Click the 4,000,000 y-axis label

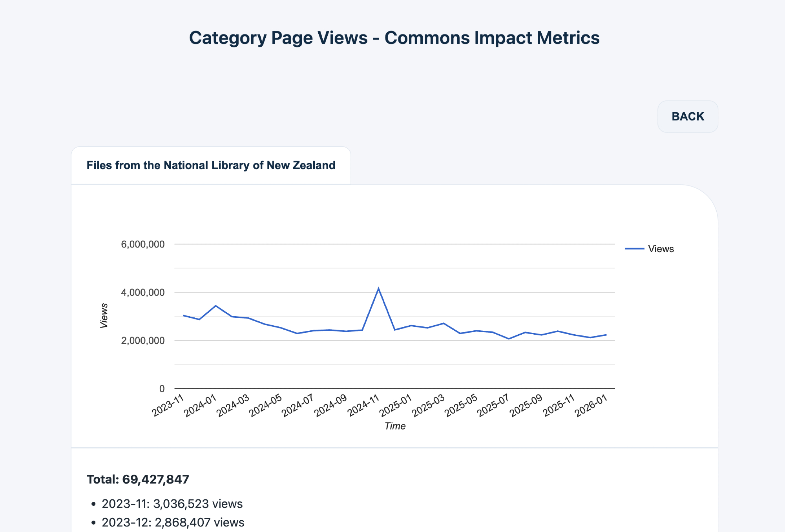point(143,292)
